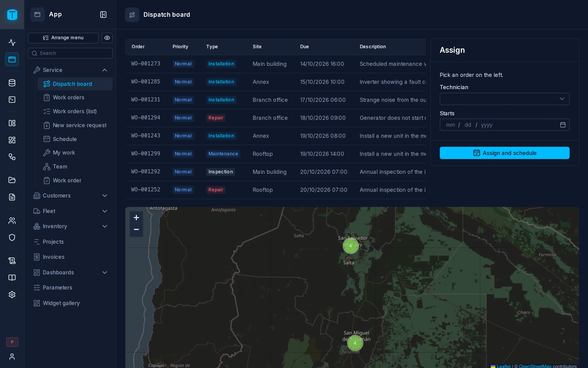
Task: Toggle menu visibility with the eye icon
Action: [107, 38]
